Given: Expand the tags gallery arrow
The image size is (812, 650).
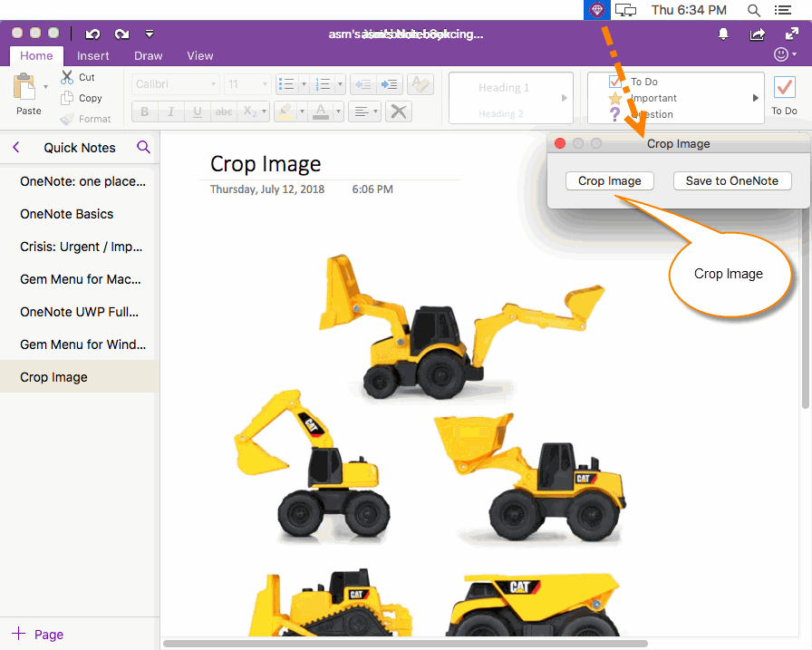Looking at the screenshot, I should (756, 98).
